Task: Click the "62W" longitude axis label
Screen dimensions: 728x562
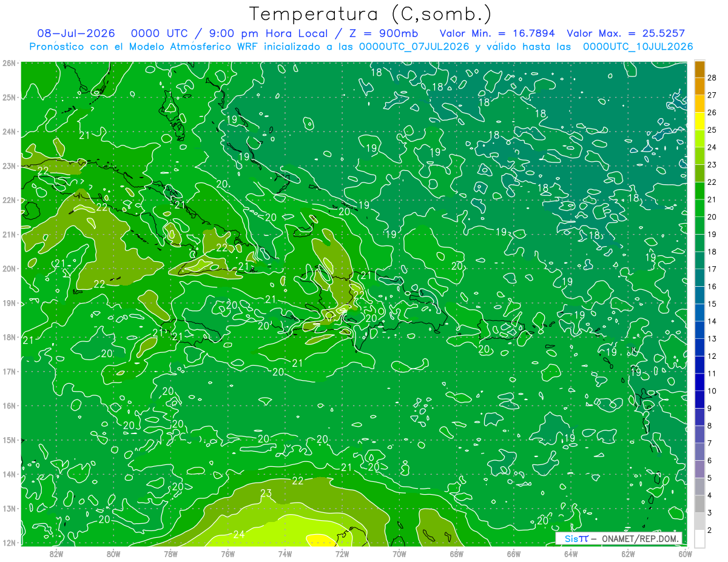Action: tap(628, 553)
